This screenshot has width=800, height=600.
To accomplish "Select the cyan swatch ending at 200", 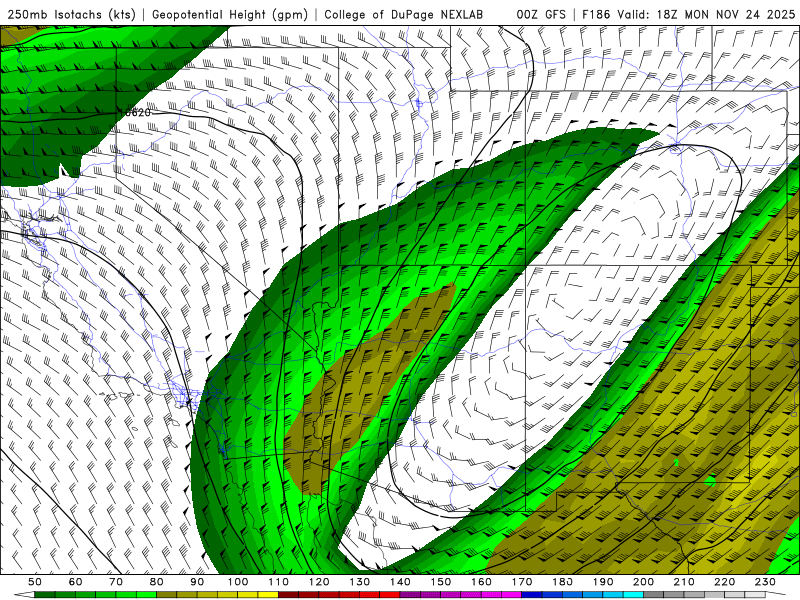I will (x=633, y=594).
